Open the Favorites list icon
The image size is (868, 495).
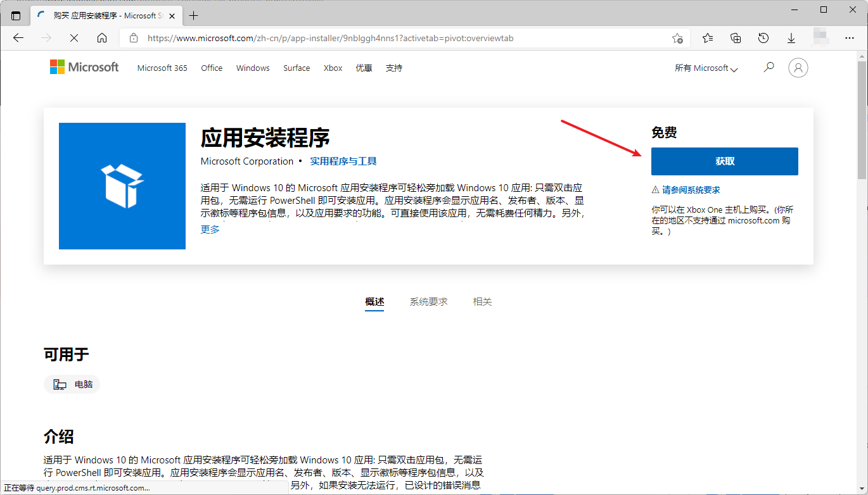[708, 38]
